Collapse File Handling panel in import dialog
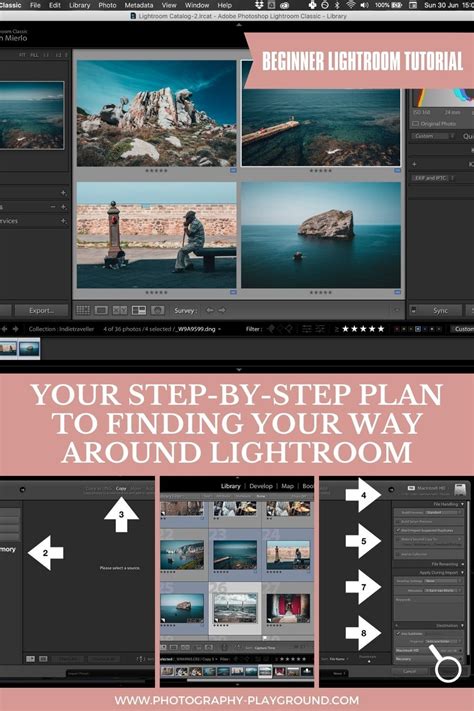 (462, 504)
